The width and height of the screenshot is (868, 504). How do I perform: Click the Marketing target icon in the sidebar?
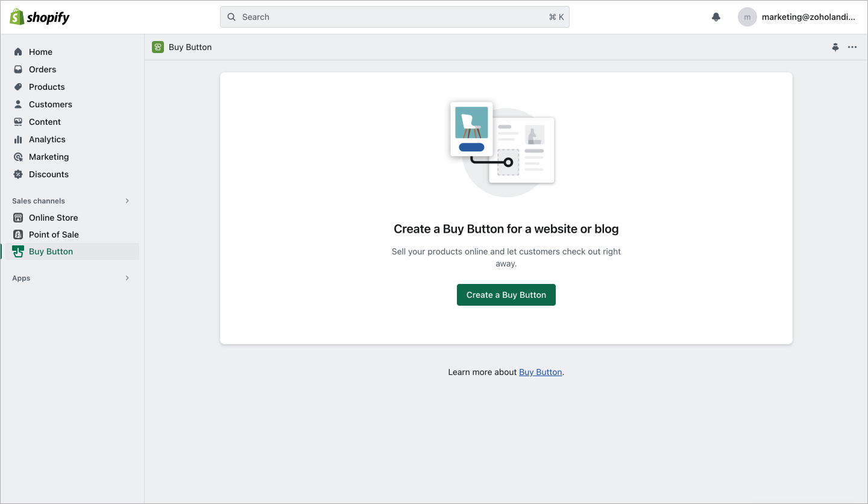pos(18,157)
